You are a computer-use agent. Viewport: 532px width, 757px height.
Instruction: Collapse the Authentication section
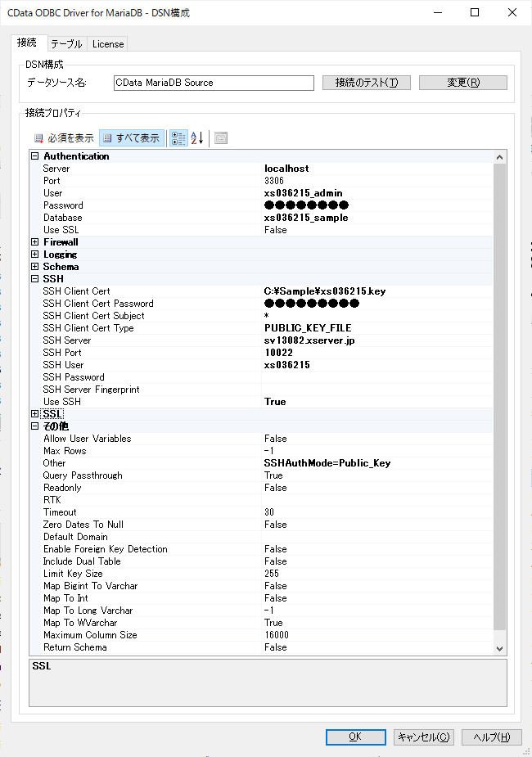(34, 156)
